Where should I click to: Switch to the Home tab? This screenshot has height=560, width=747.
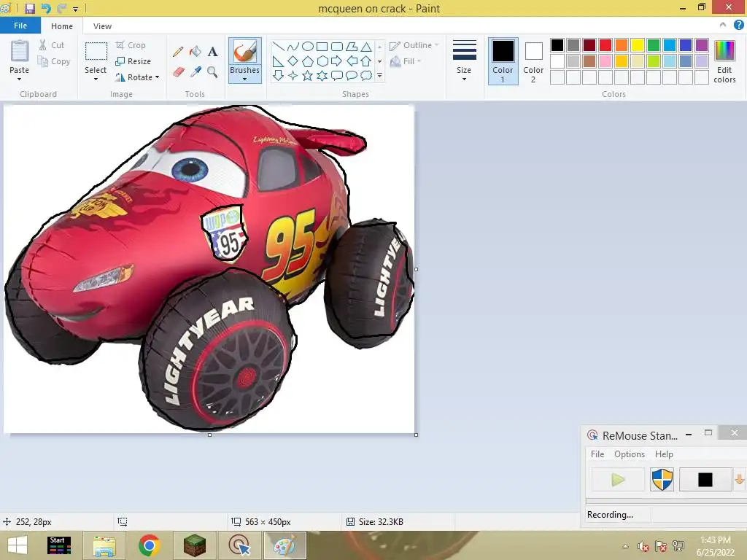[x=62, y=26]
